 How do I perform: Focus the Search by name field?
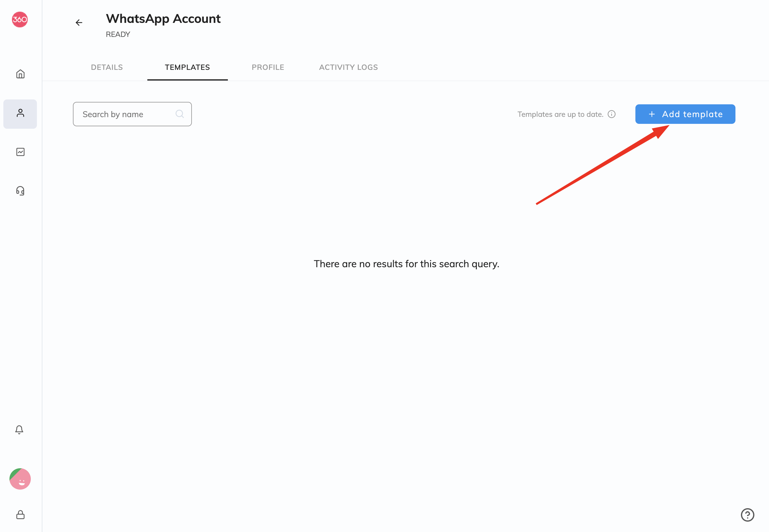tap(132, 114)
